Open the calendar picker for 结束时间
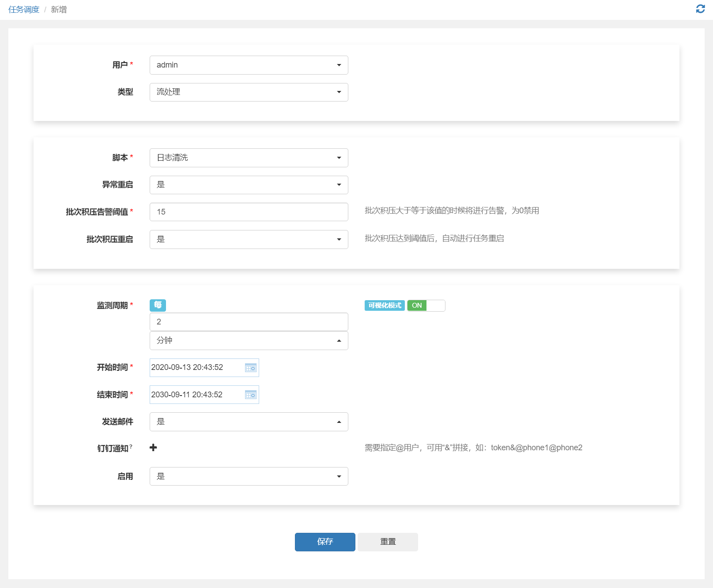This screenshot has height=588, width=713. tap(250, 395)
